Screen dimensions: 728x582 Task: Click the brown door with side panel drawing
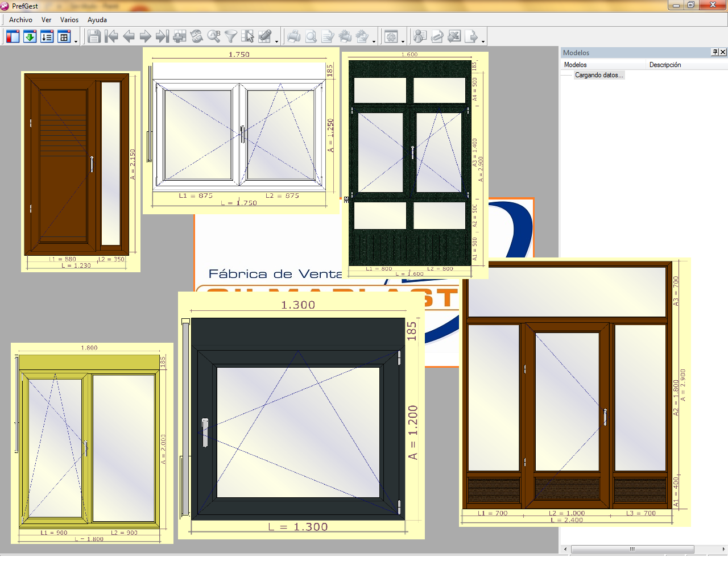coord(81,172)
